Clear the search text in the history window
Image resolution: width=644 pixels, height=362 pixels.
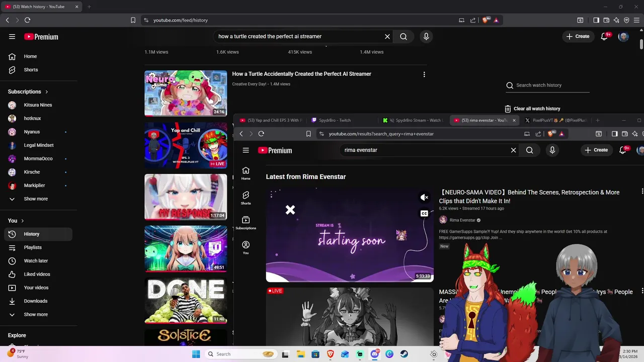tap(387, 36)
